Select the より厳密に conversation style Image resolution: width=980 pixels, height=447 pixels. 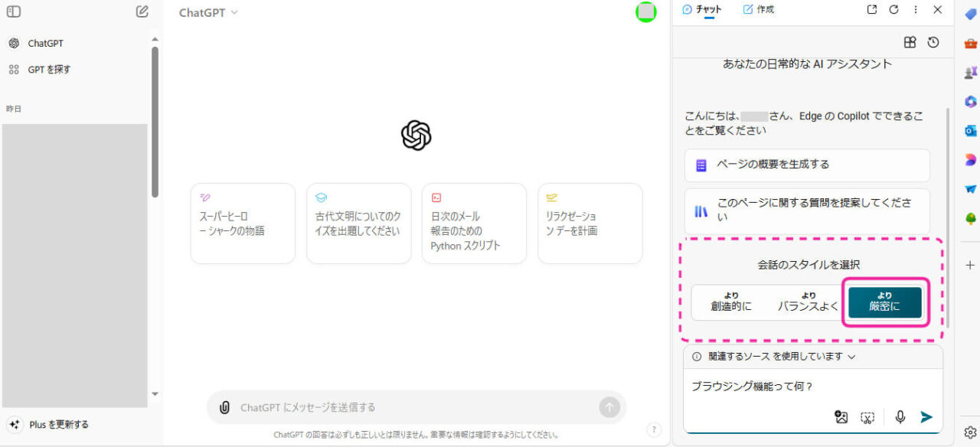(x=885, y=302)
